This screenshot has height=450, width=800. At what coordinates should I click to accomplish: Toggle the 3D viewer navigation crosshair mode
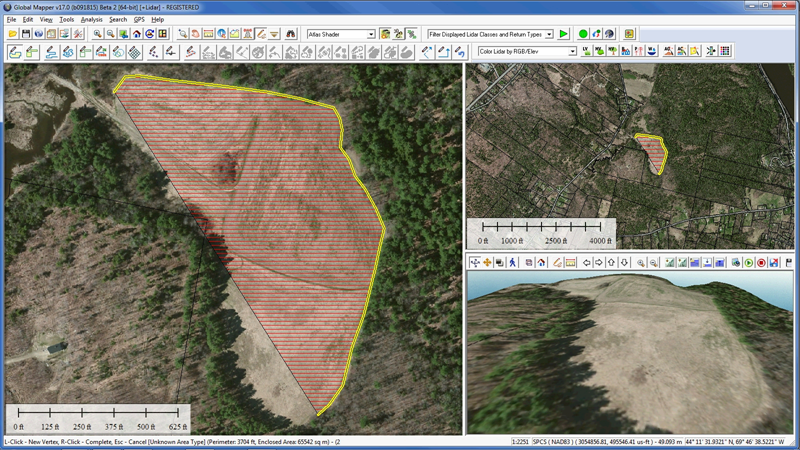(475, 262)
